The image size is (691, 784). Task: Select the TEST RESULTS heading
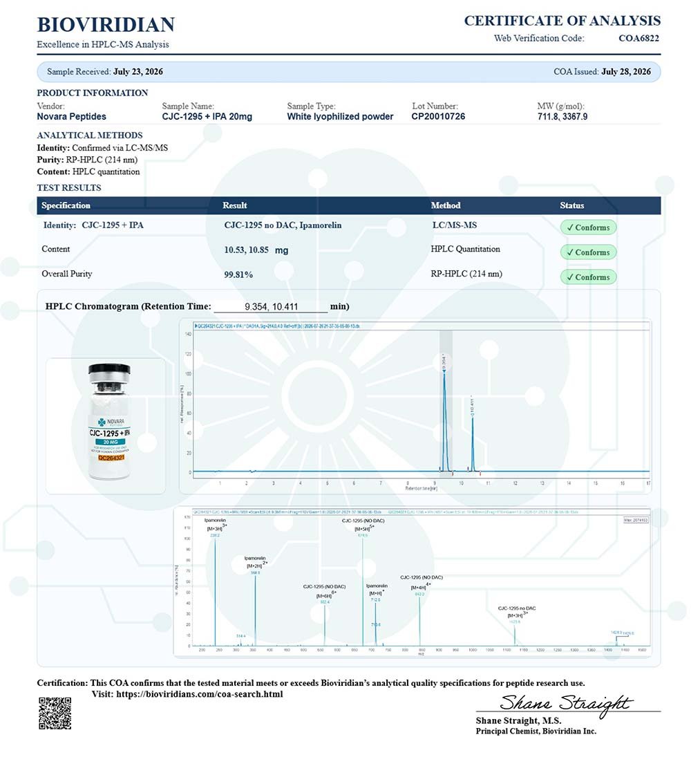click(69, 188)
